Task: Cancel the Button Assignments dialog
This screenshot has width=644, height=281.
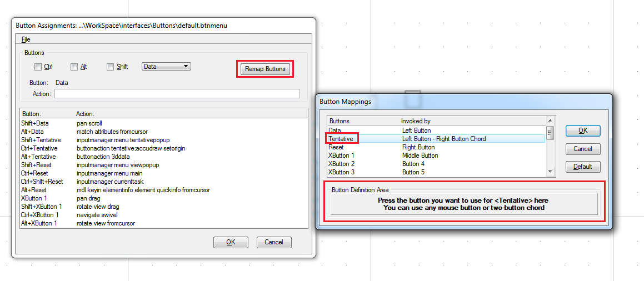Action: click(x=274, y=242)
